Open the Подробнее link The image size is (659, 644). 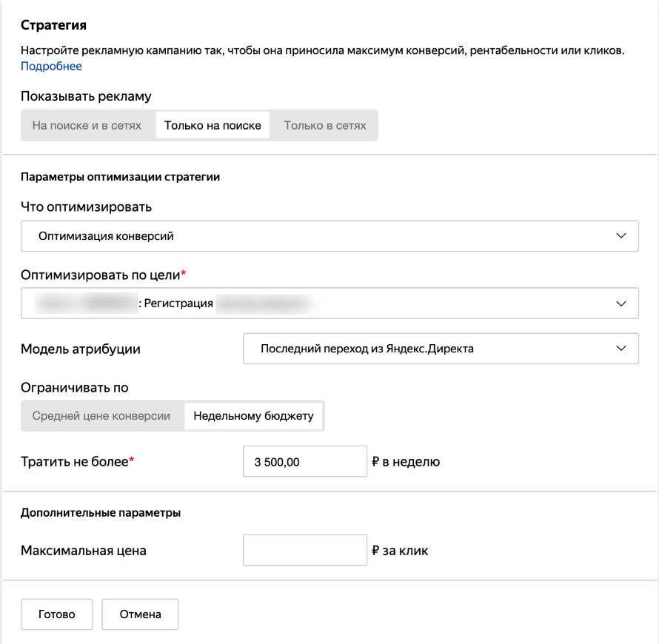tap(51, 67)
